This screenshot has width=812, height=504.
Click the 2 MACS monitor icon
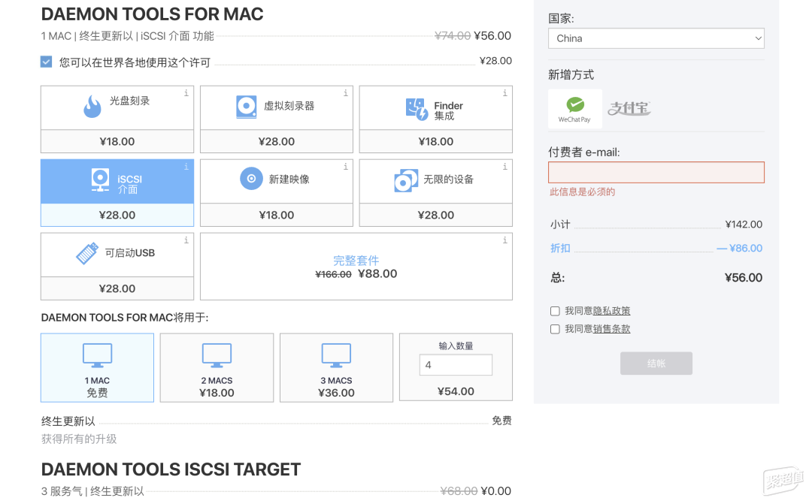click(217, 355)
